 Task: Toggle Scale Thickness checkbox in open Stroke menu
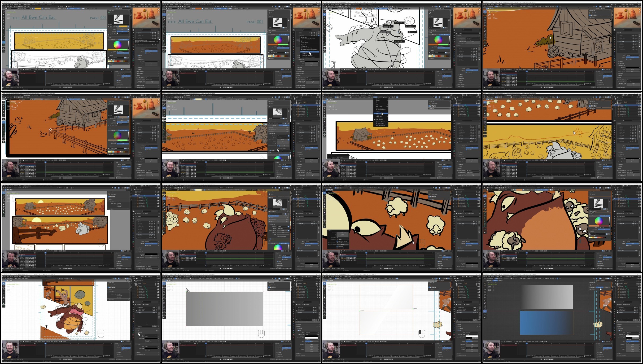pyautogui.click(x=375, y=120)
